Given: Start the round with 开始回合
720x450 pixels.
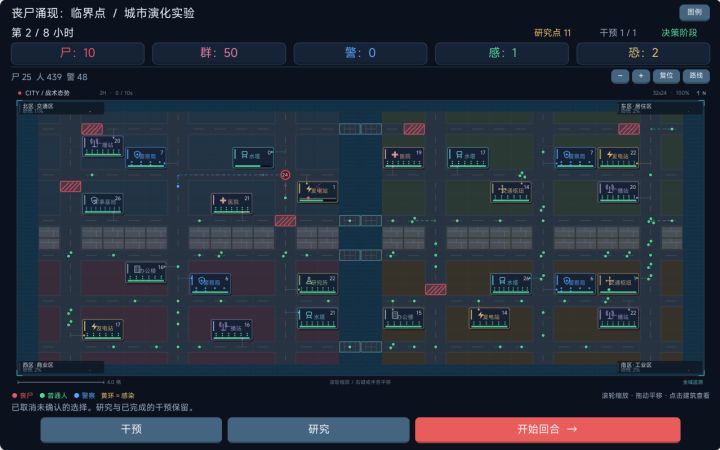Looking at the screenshot, I should point(547,429).
